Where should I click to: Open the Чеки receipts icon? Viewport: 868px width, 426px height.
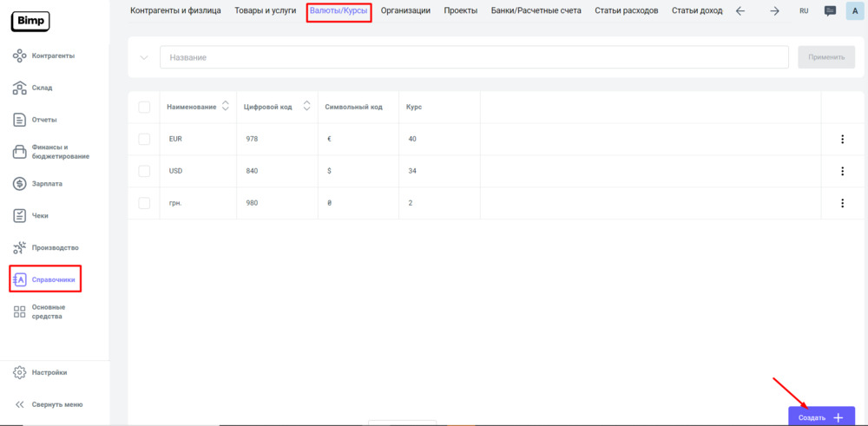20,215
